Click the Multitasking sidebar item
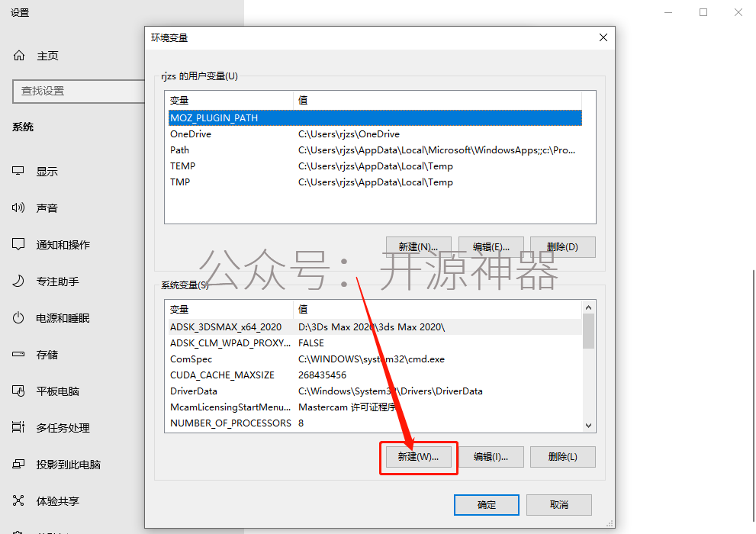This screenshot has width=756, height=534. pyautogui.click(x=63, y=428)
